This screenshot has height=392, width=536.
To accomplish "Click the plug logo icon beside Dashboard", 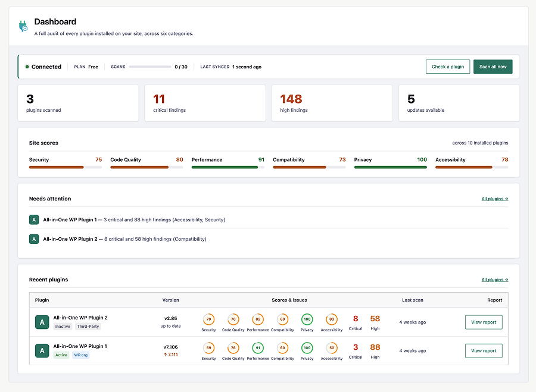I will coord(23,26).
